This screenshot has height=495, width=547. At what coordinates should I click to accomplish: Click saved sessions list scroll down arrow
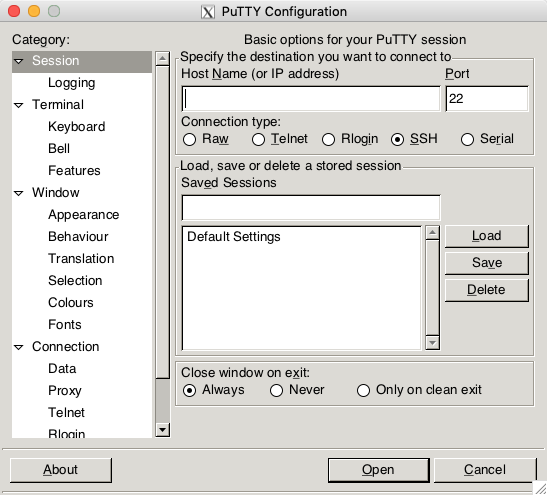coord(433,343)
